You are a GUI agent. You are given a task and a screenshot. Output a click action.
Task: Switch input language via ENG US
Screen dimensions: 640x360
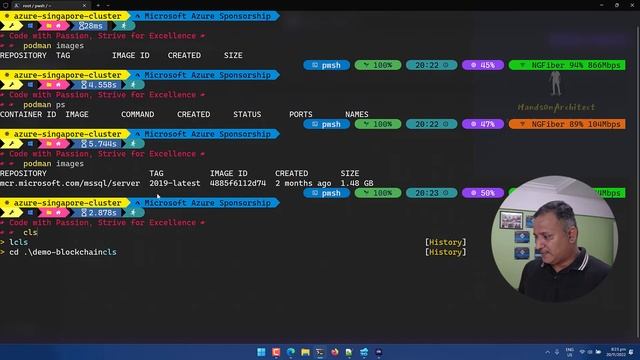point(570,352)
